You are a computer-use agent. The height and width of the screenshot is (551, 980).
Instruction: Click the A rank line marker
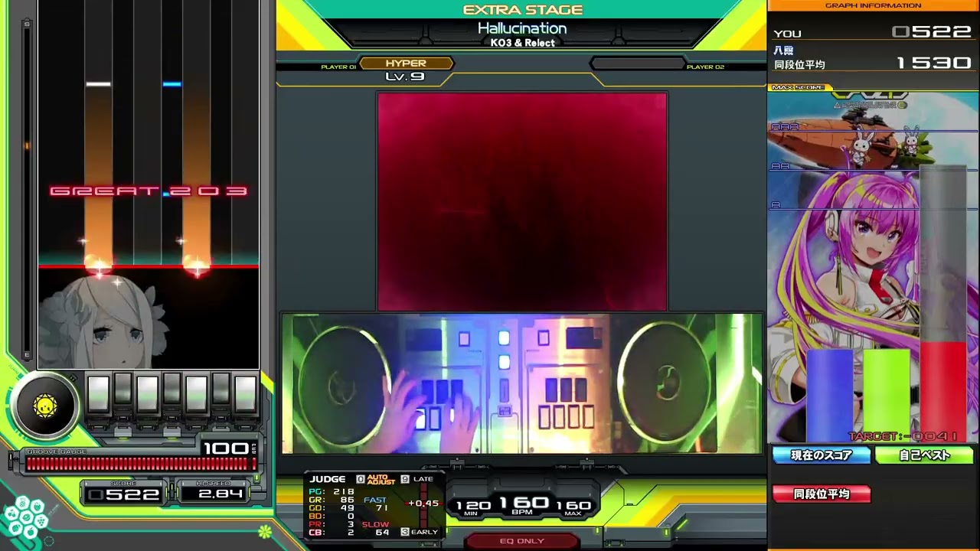tap(775, 205)
